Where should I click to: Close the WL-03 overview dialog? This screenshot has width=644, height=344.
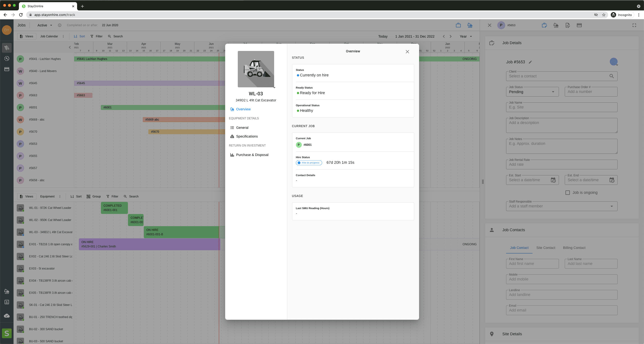(407, 52)
